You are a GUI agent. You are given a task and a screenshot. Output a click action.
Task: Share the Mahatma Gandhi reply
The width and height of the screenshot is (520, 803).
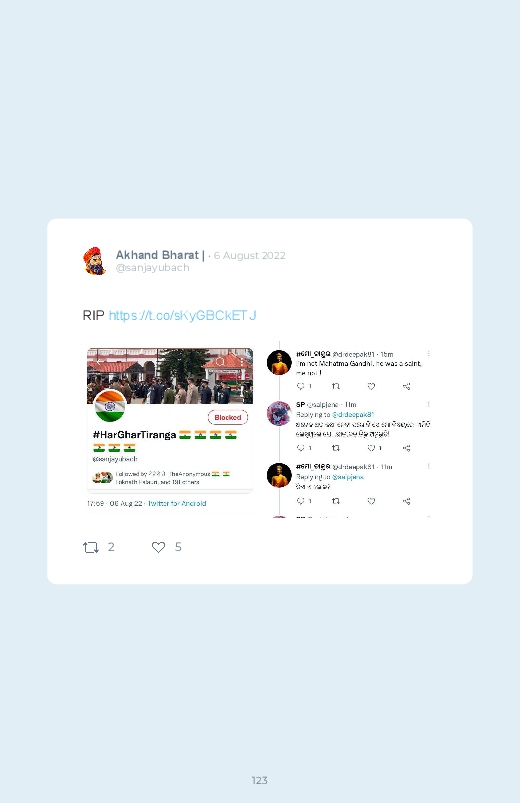tap(407, 386)
